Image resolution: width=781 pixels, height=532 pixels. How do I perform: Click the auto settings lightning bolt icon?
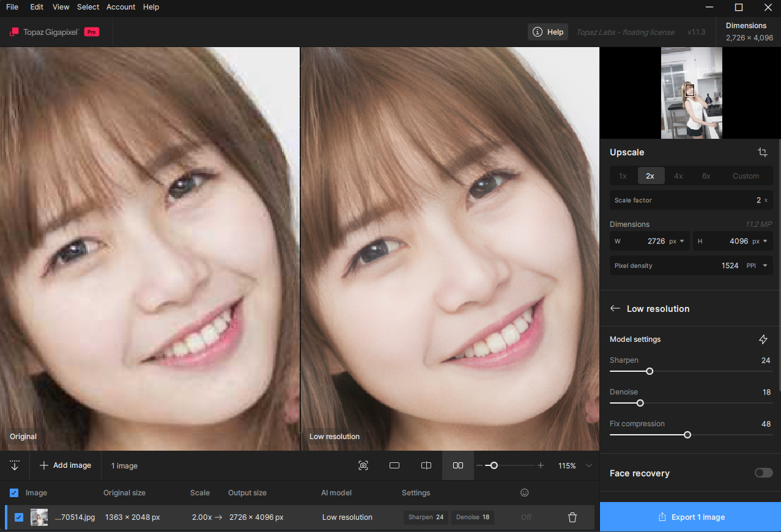click(x=763, y=339)
